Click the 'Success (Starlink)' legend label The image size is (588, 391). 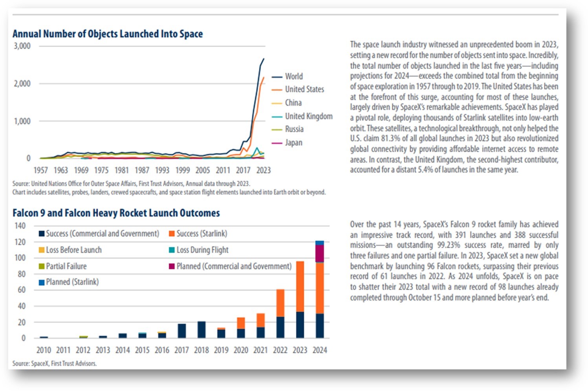point(202,233)
